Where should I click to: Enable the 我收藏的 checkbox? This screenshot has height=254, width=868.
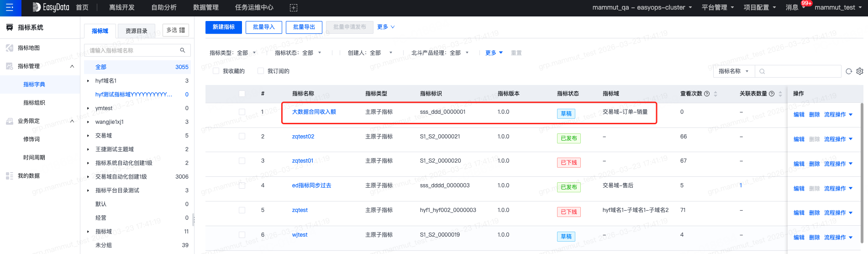coord(216,71)
